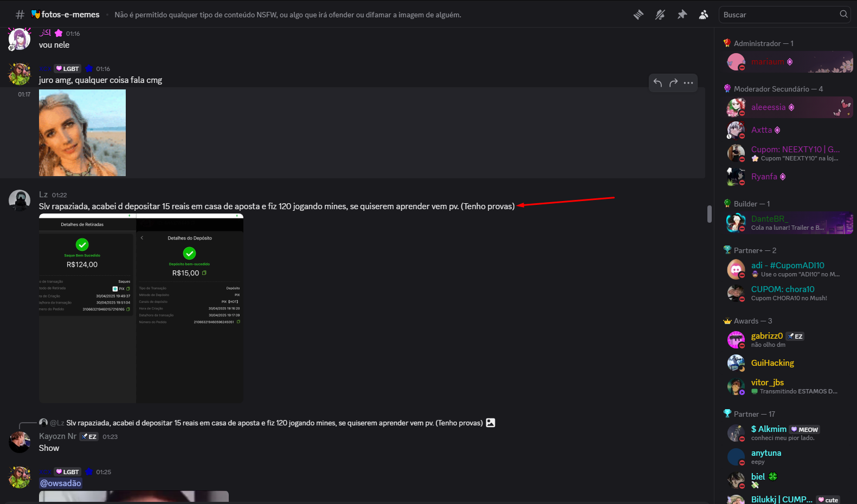Image resolution: width=857 pixels, height=504 pixels.
Task: Click the EZ tag beside gabrizz0
Action: pos(795,337)
